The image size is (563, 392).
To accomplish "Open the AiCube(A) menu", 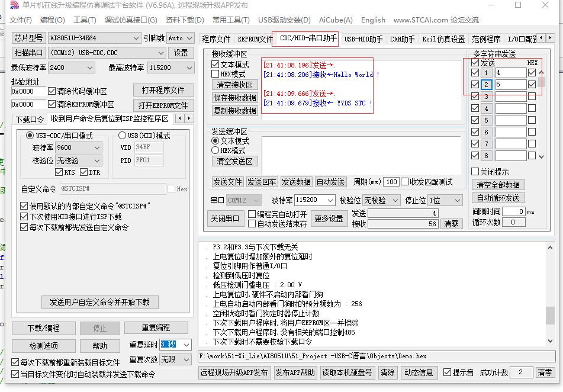I will 336,20.
